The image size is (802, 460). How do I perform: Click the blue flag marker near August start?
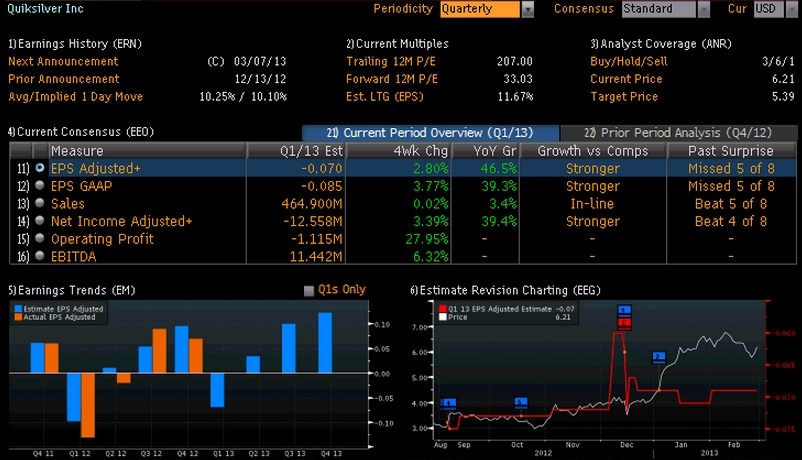[448, 404]
